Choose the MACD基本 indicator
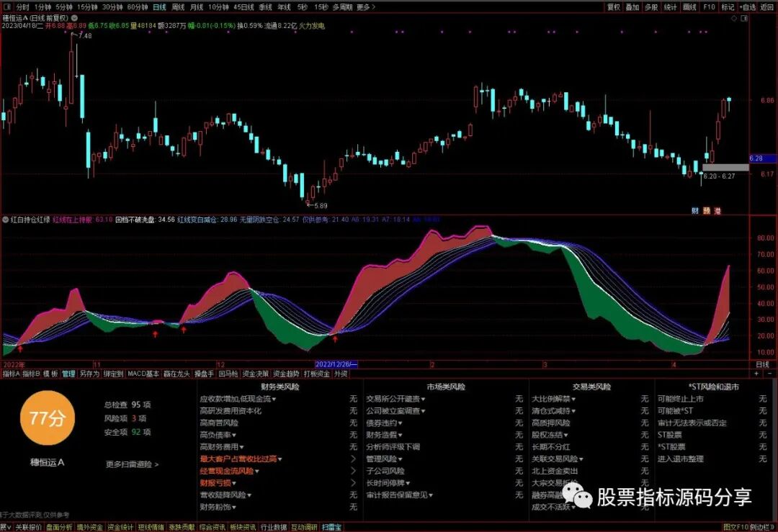The height and width of the screenshot is (532, 778). point(143,374)
